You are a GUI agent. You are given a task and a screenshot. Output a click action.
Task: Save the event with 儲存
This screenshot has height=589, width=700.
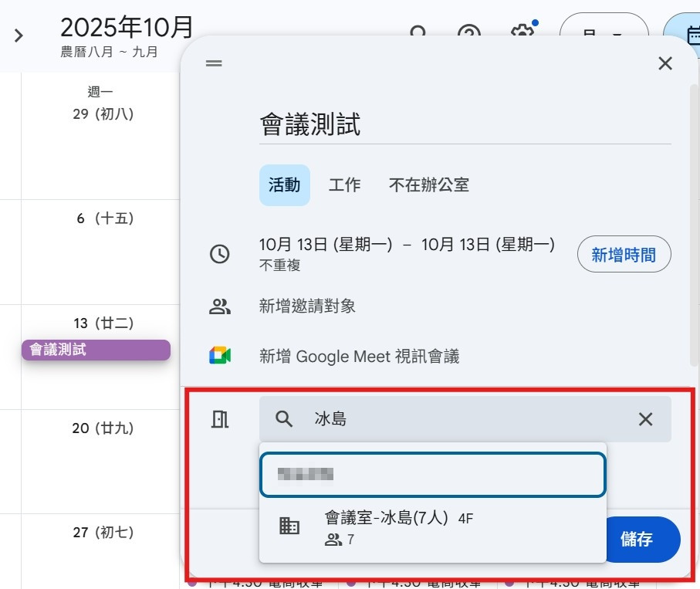(643, 540)
